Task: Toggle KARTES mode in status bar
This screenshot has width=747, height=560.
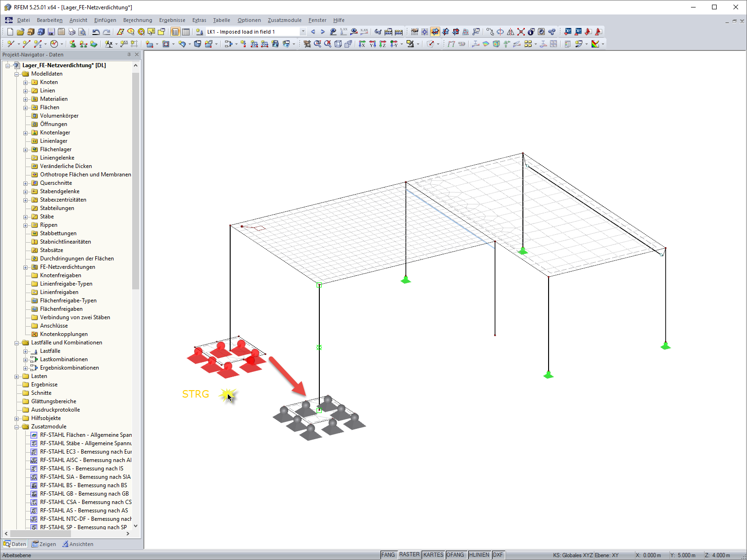Action: tap(433, 555)
